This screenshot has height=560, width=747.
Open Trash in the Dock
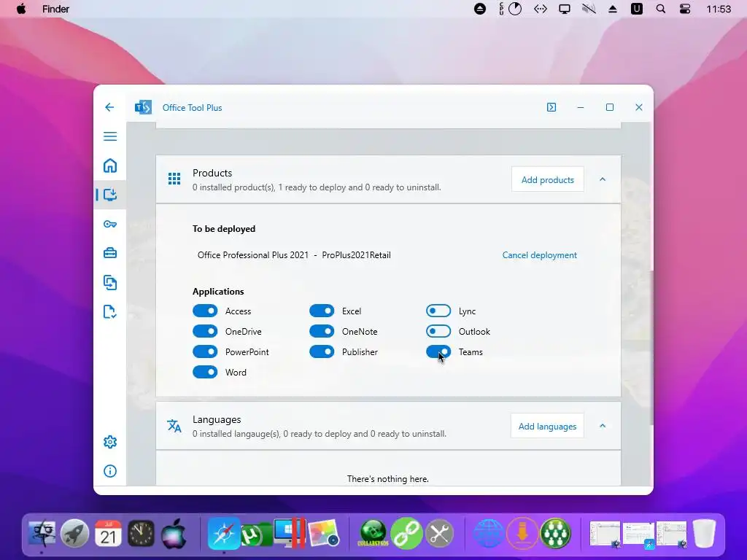pyautogui.click(x=705, y=533)
